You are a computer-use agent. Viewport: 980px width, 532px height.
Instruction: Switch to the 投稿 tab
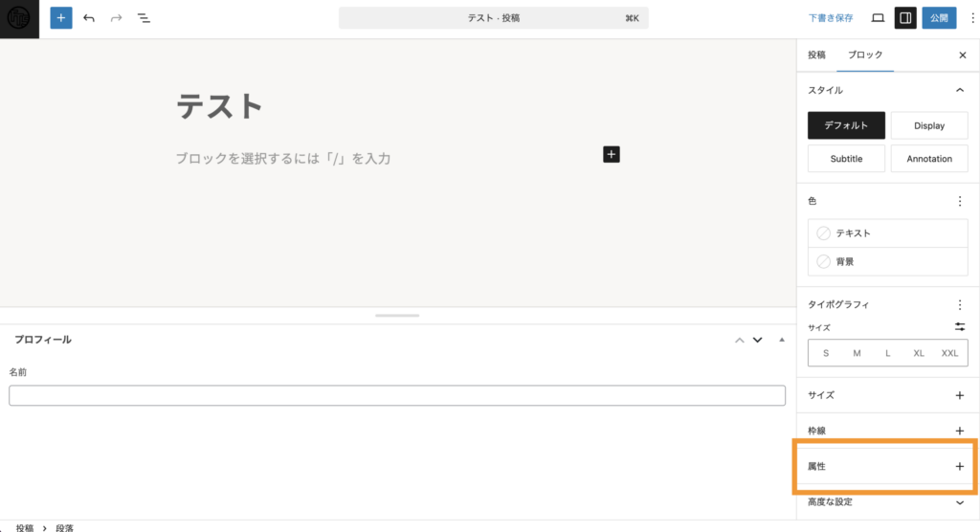816,55
